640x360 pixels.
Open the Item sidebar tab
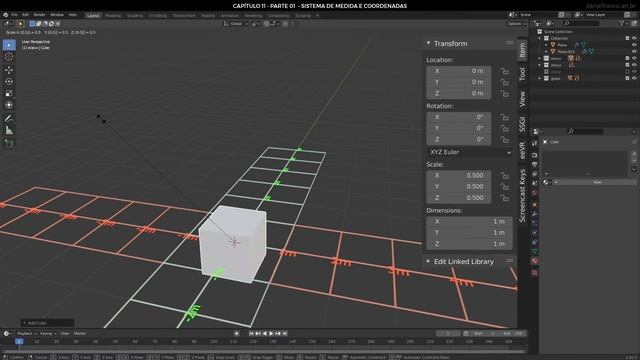coord(522,50)
